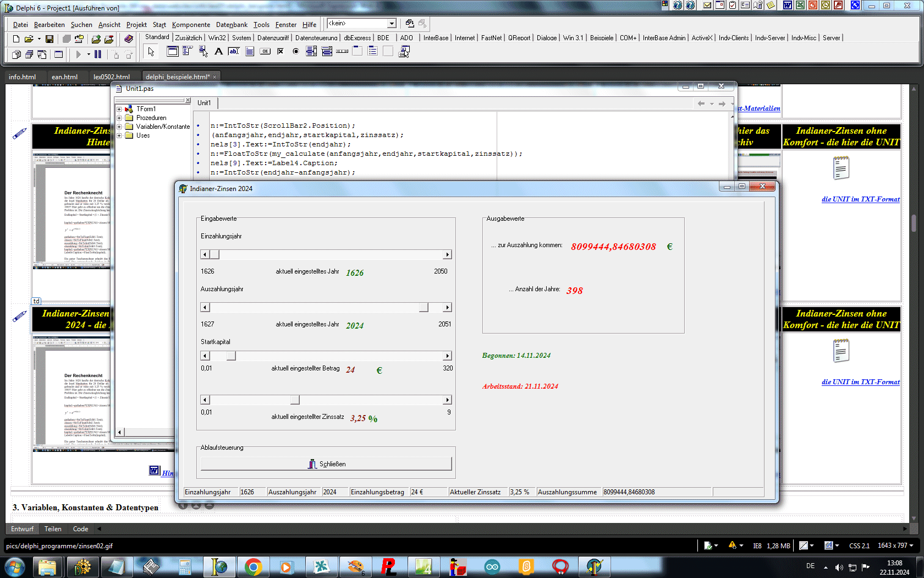Select the RadioButton component icon

click(x=296, y=51)
